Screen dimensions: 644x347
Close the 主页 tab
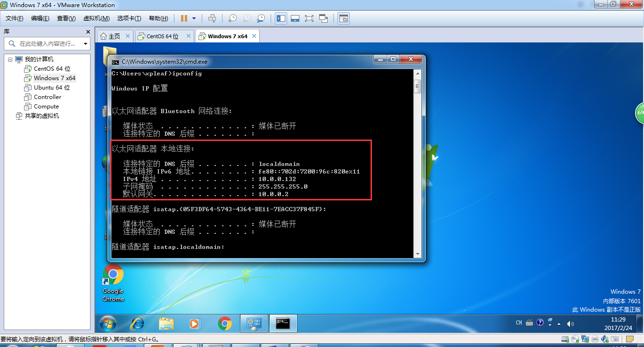[x=127, y=36]
